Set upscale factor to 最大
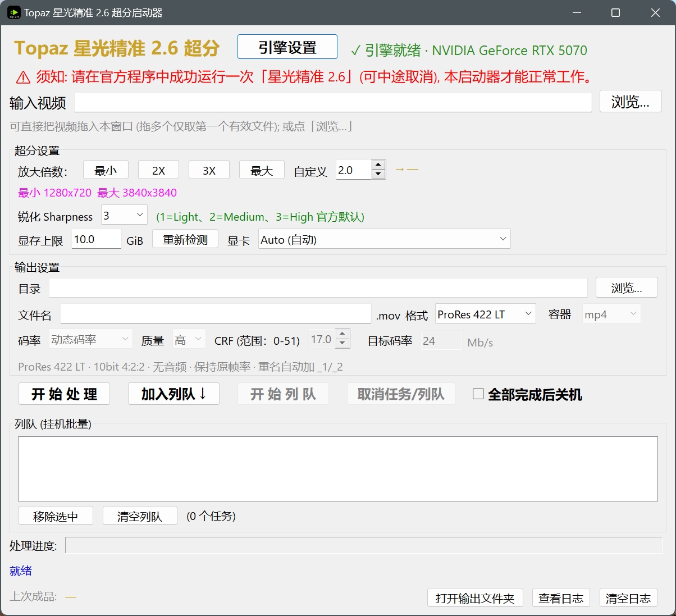Viewport: 676px width, 616px height. coord(262,170)
